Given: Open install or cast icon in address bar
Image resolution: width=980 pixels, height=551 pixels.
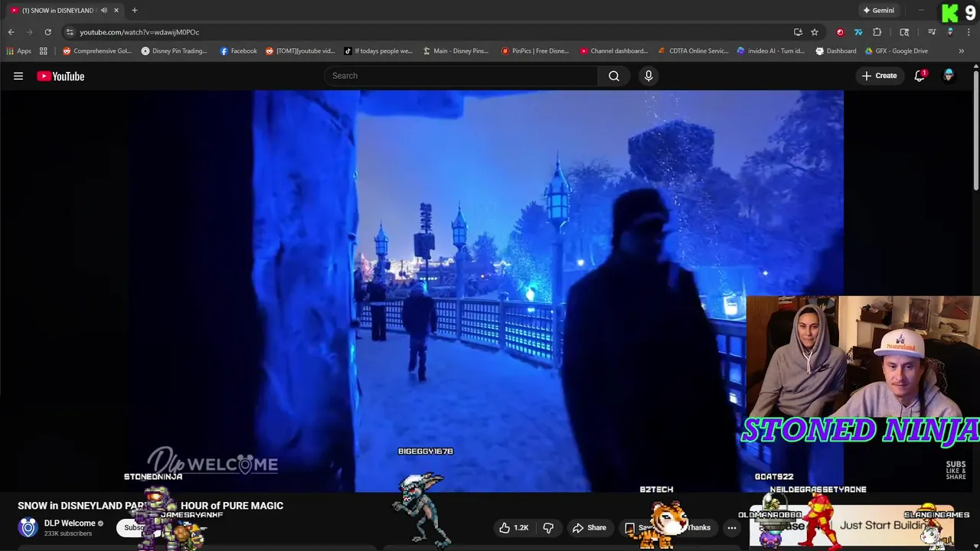Looking at the screenshot, I should pos(798,32).
